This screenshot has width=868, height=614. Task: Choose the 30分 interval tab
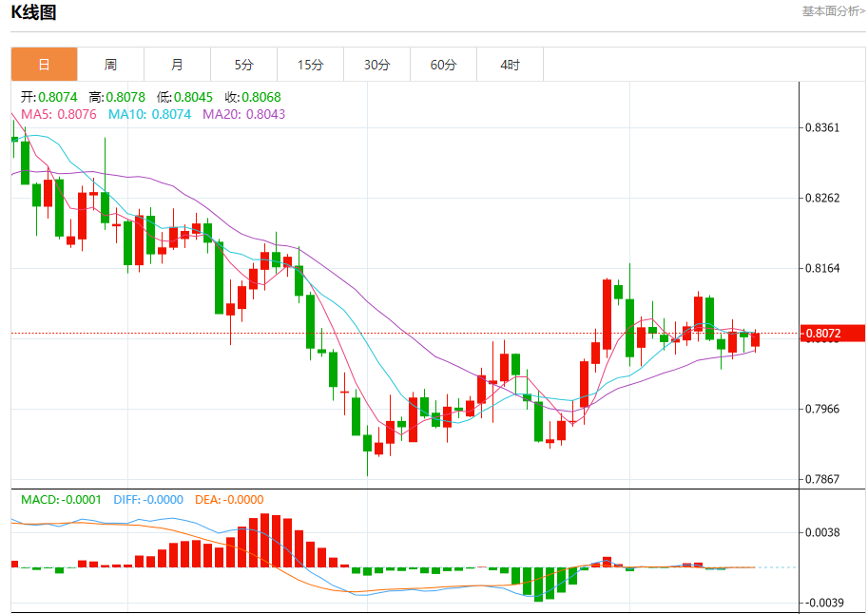pyautogui.click(x=377, y=65)
